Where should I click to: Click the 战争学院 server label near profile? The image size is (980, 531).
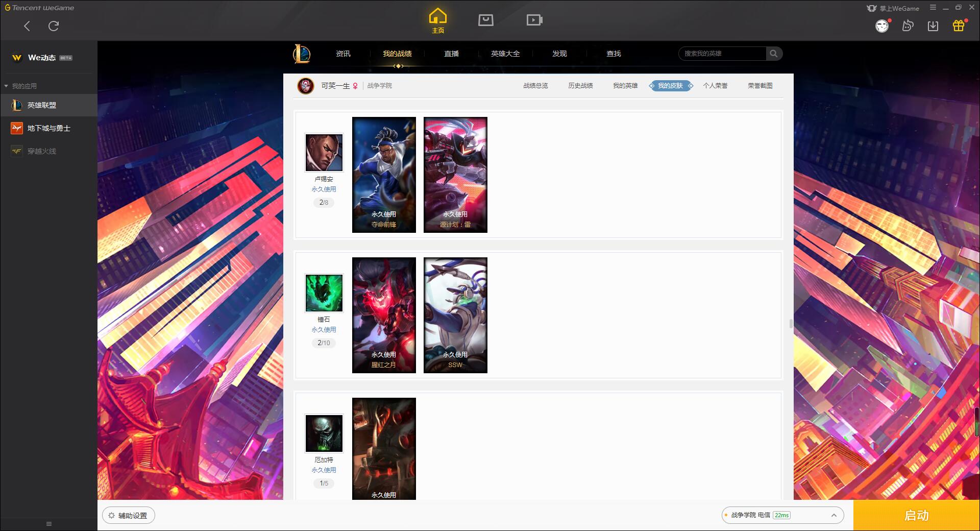(380, 86)
